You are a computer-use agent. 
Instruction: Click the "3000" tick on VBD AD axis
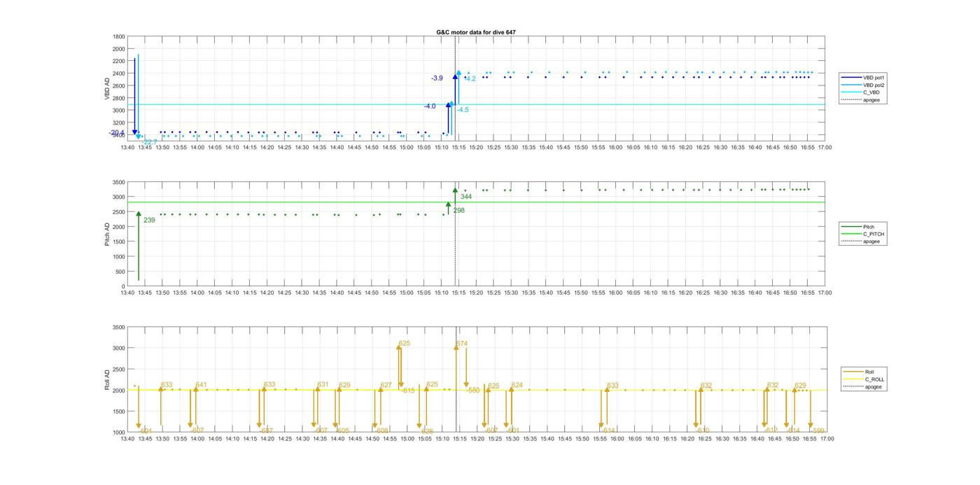[x=119, y=111]
